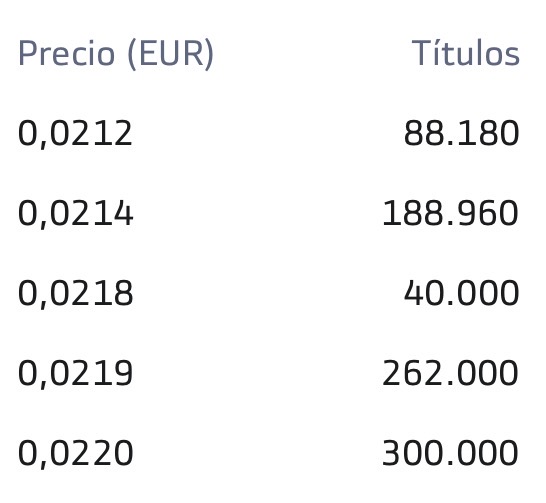Click the 40.000 títulos value

click(x=461, y=293)
